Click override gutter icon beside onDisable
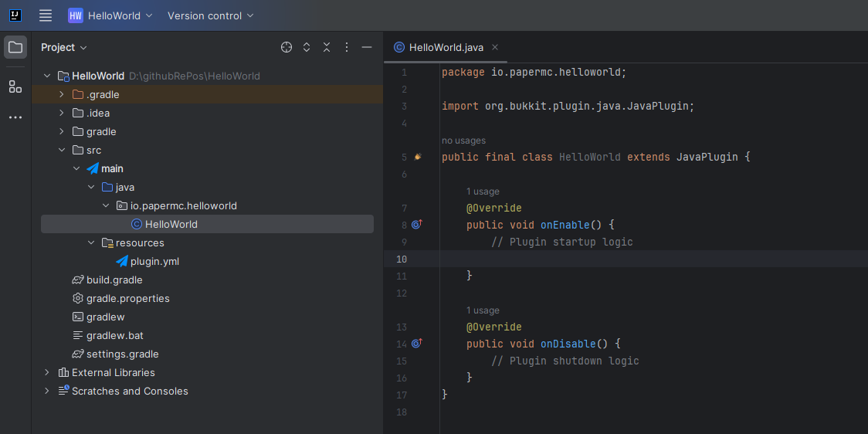The width and height of the screenshot is (868, 434). pos(416,344)
